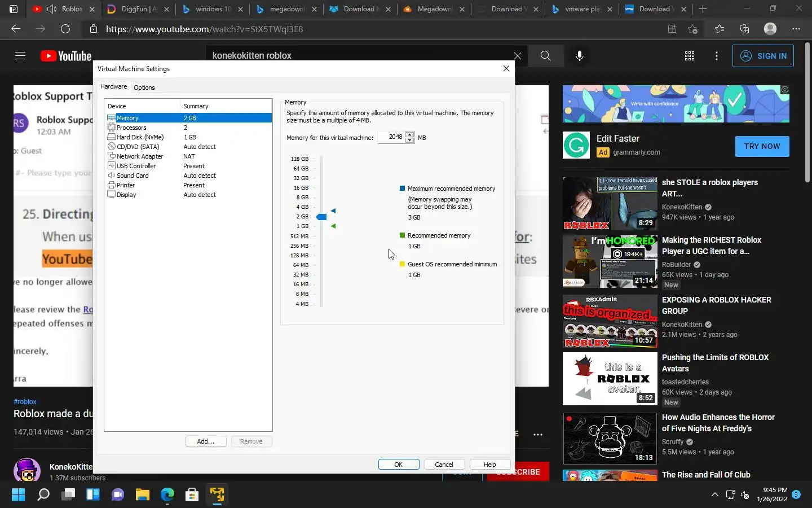Click the Summary column header
Image resolution: width=812 pixels, height=508 pixels.
coord(226,106)
